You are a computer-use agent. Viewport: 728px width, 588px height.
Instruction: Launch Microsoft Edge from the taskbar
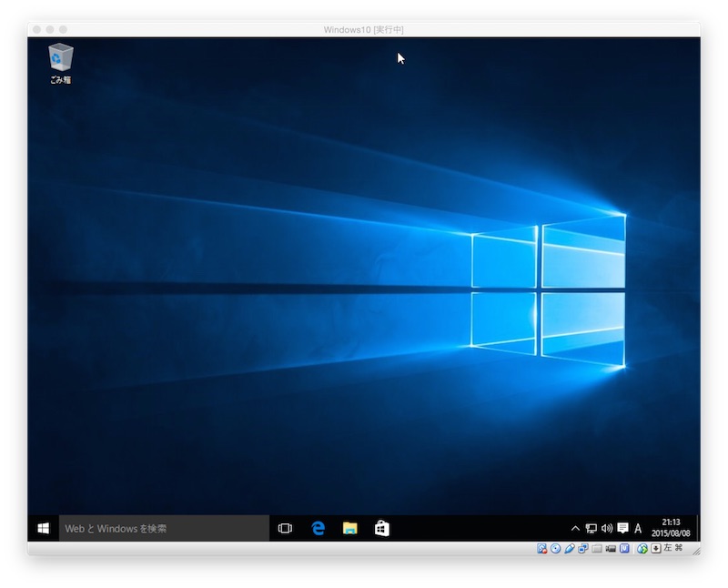tap(316, 526)
